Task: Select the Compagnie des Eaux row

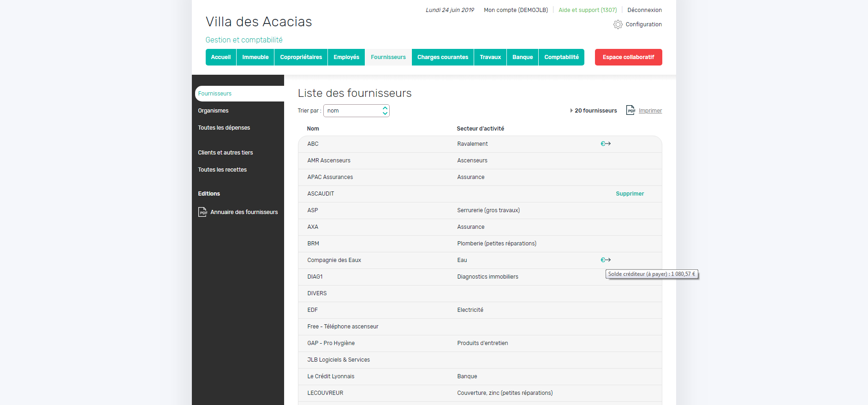Action: click(x=480, y=260)
